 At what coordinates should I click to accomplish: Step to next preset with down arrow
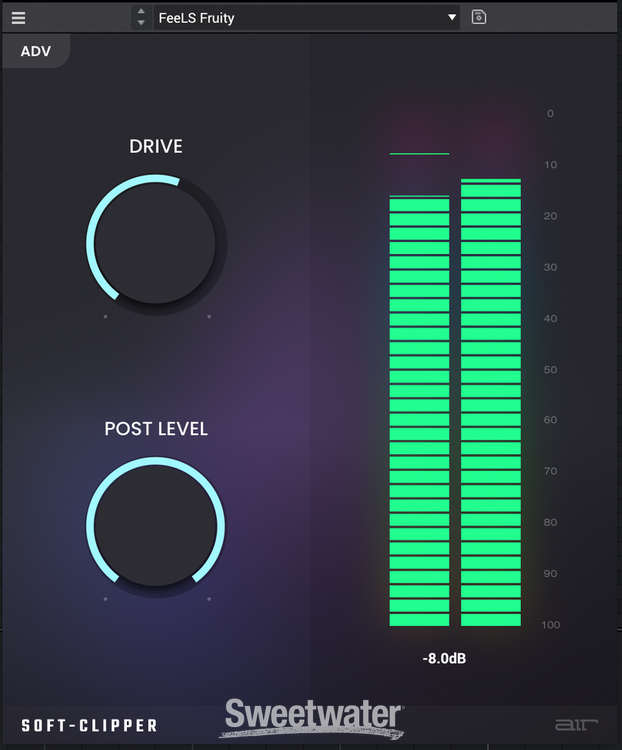tap(141, 23)
